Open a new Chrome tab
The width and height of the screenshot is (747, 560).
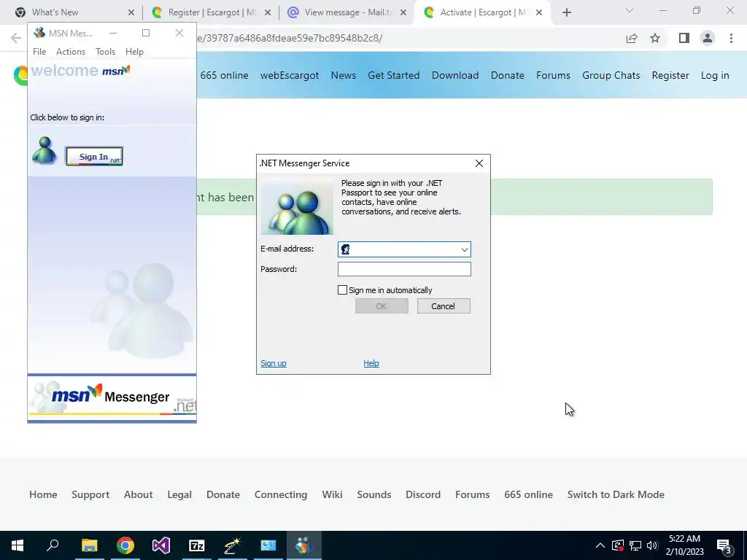(566, 12)
